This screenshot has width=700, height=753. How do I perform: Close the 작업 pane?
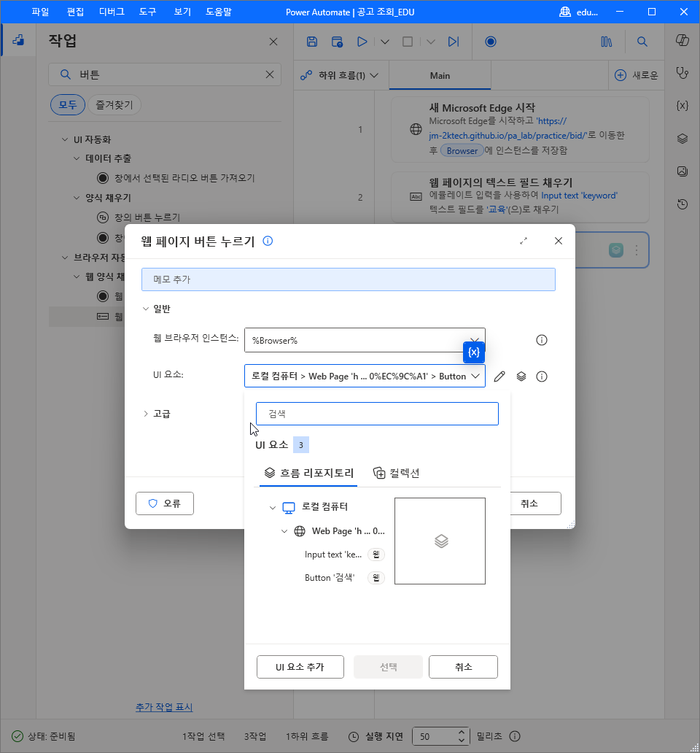pos(273,42)
